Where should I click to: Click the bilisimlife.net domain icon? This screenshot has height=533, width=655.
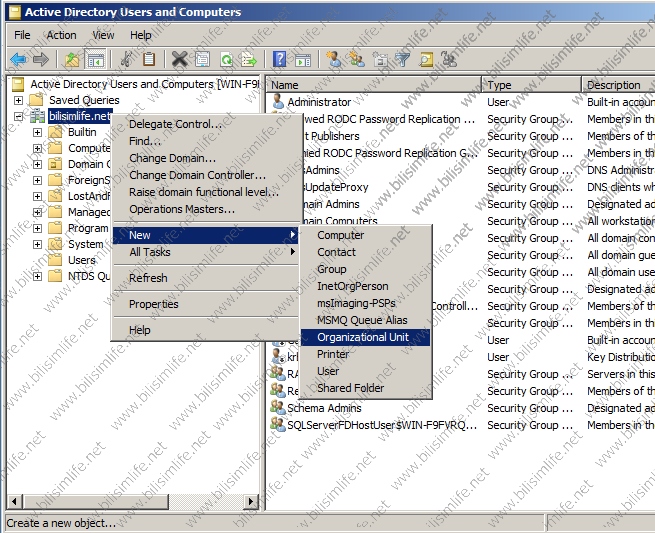(x=38, y=116)
